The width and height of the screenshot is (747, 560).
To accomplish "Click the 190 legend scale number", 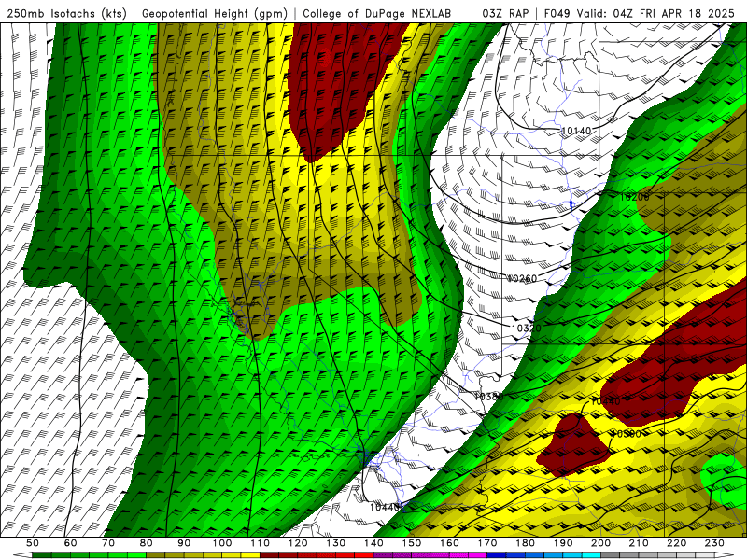I will tap(563, 543).
